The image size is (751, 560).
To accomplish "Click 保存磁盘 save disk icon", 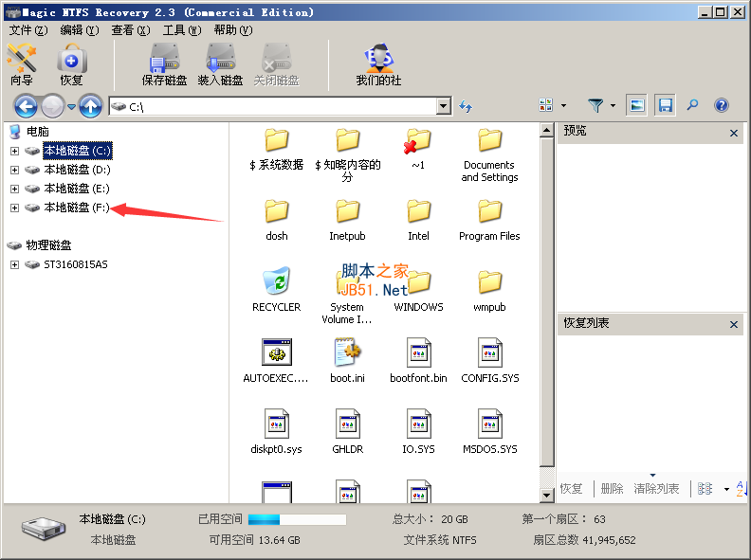I will click(x=164, y=64).
